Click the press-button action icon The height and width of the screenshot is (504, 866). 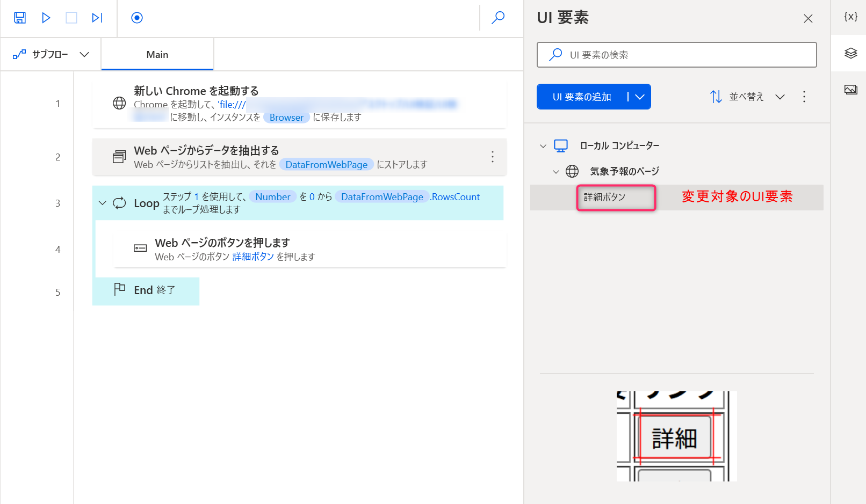(140, 248)
